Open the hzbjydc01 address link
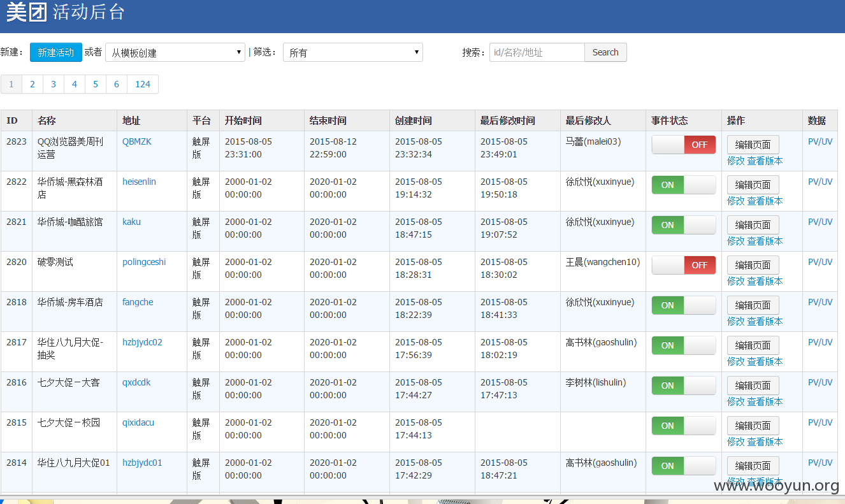This screenshot has height=504, width=845. 142,463
